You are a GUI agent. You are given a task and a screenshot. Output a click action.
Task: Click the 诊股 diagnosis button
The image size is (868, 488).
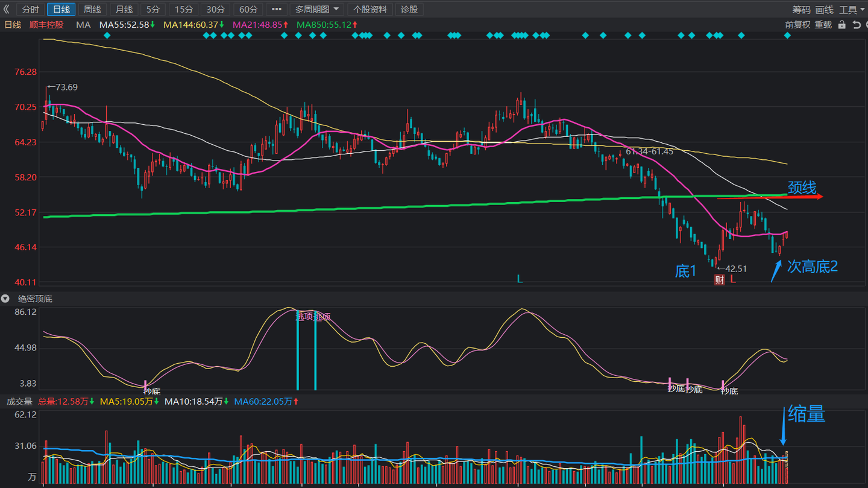tap(409, 10)
